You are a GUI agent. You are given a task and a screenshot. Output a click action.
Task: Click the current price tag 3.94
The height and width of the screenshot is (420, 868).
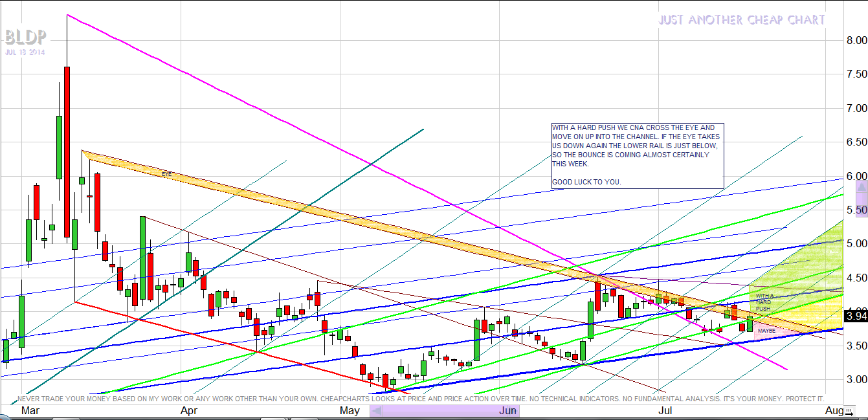point(856,316)
